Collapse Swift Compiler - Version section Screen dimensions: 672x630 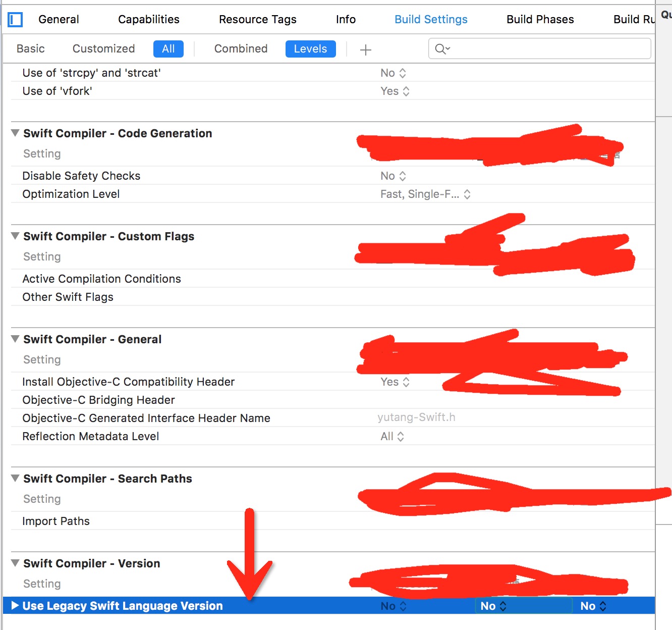coord(15,563)
